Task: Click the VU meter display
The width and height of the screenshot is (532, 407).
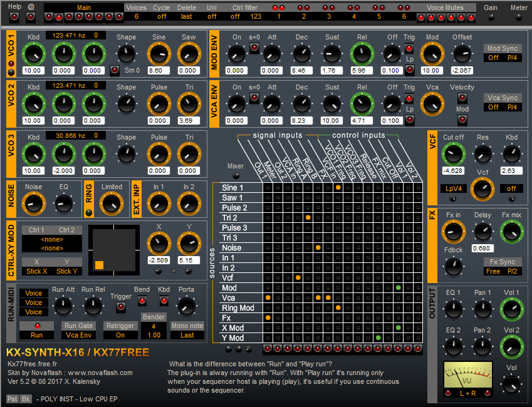Action: [468, 374]
